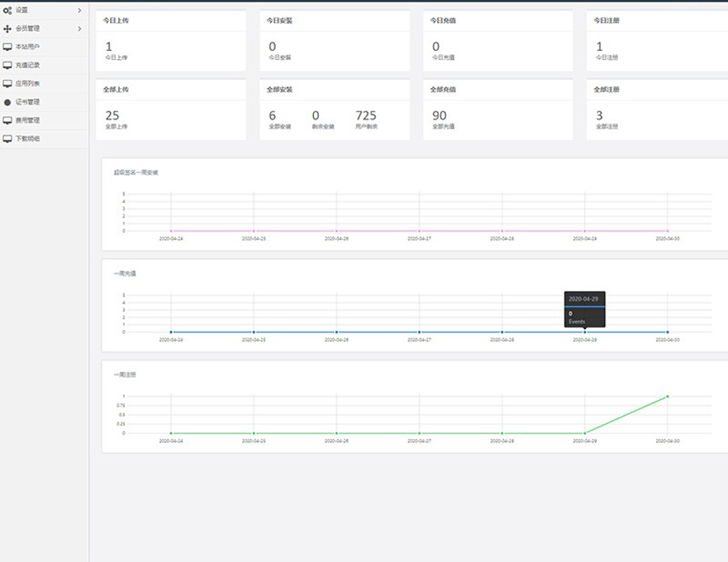Click the 全部上传 count of 25

click(112, 116)
